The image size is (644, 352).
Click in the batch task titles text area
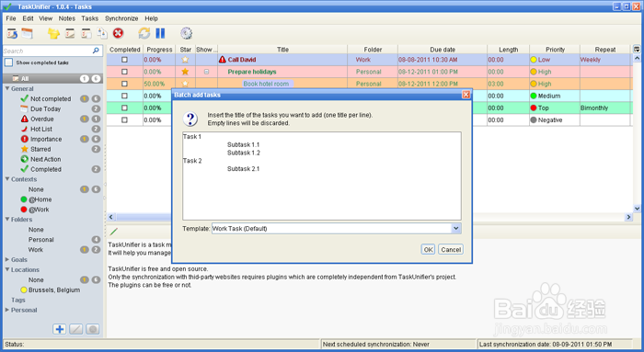coord(322,176)
